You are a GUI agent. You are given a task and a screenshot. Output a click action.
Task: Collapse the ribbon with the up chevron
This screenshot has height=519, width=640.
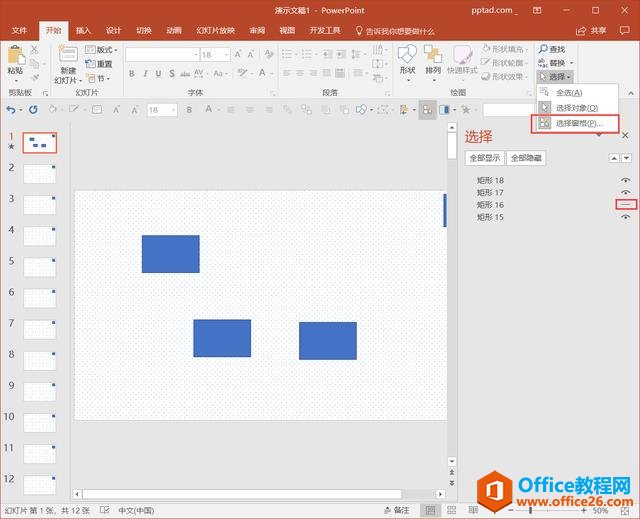(x=631, y=93)
